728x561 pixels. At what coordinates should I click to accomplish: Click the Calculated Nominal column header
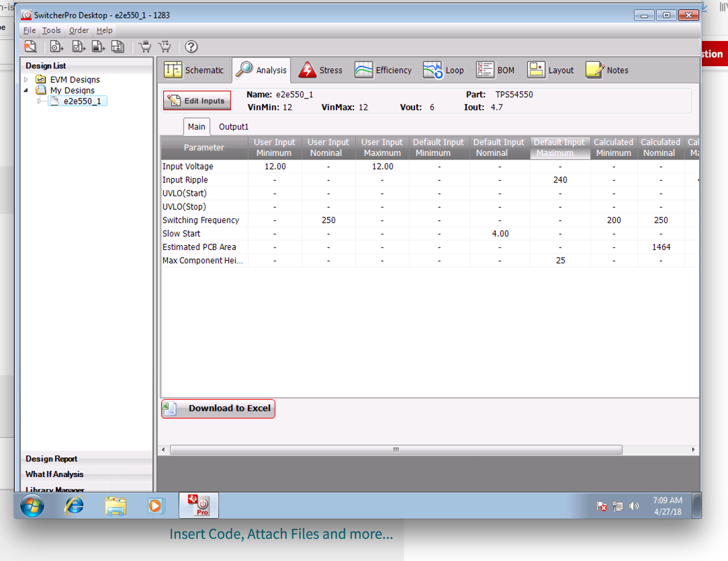(661, 147)
